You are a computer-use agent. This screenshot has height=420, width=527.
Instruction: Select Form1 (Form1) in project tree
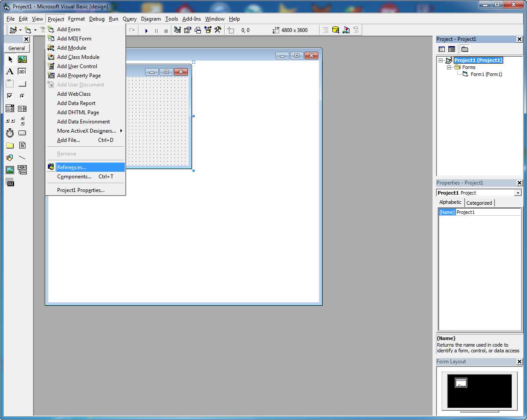pos(486,74)
